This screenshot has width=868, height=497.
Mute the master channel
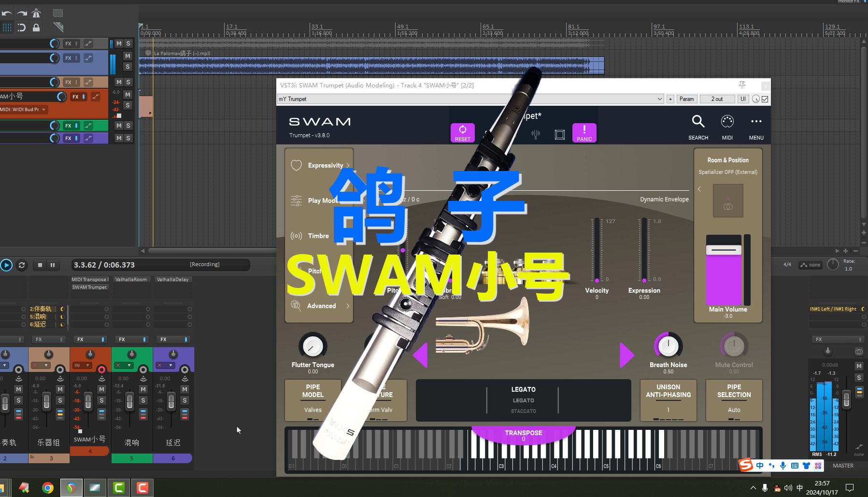coord(859,366)
